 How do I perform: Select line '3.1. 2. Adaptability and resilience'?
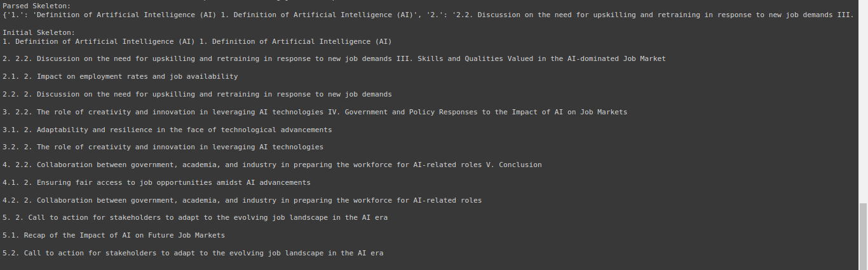tap(167, 130)
